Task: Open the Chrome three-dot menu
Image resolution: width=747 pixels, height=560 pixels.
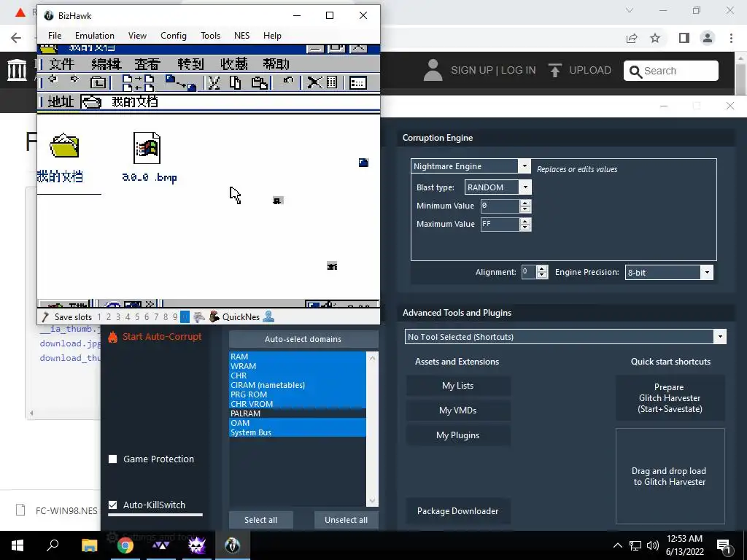Action: click(x=731, y=38)
